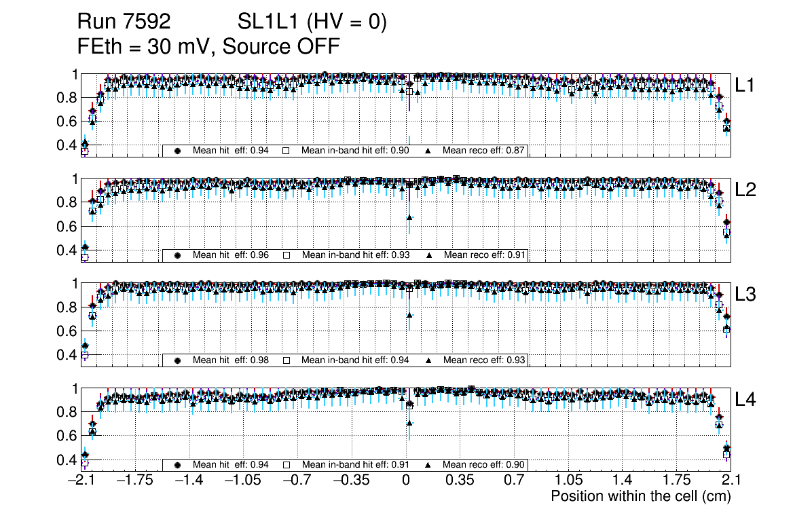This screenshot has width=812, height=524.
Task: Click the open square marker in L1 legend
Action: coord(286,151)
